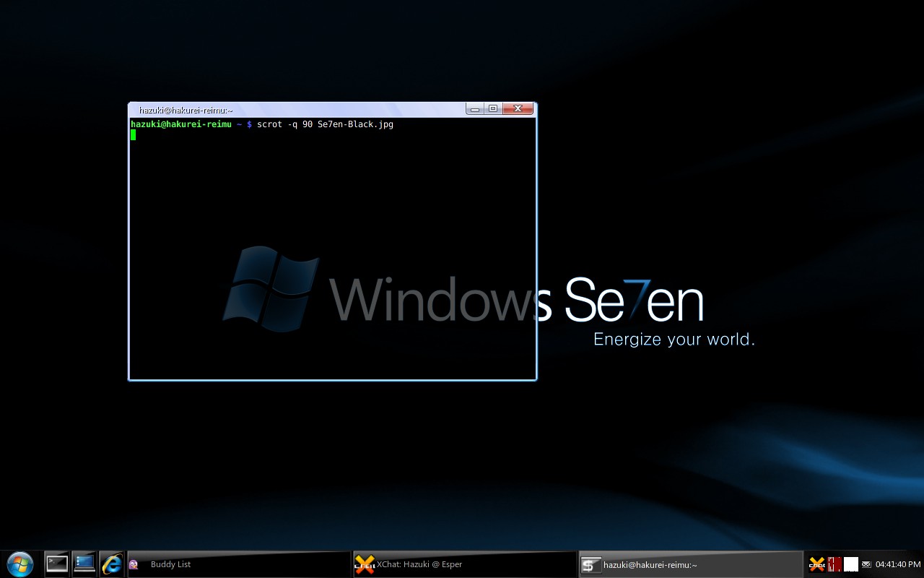Screen dimensions: 924x578
Task: Click the hazuki@hakurei-reimu prompt text
Action: point(181,124)
